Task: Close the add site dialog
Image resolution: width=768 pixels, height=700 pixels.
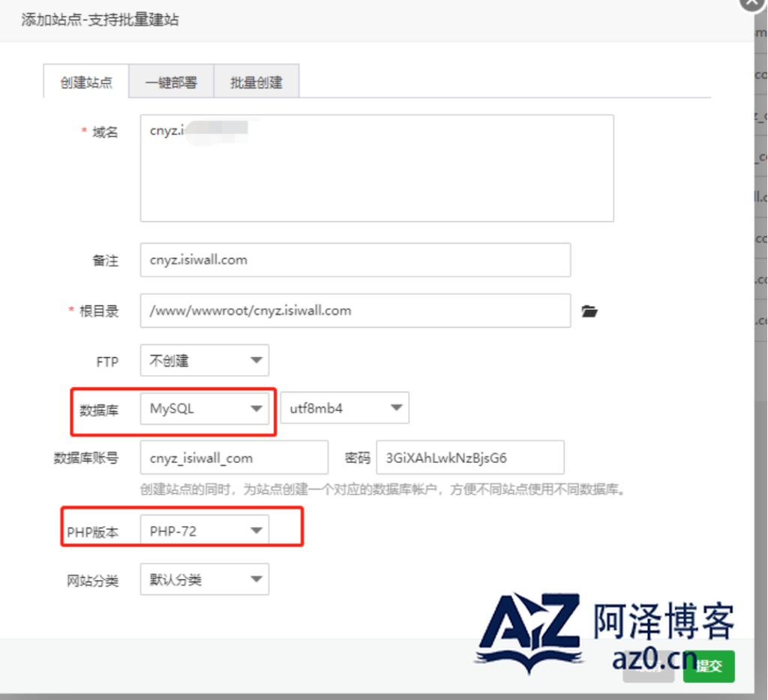Action: click(752, 2)
